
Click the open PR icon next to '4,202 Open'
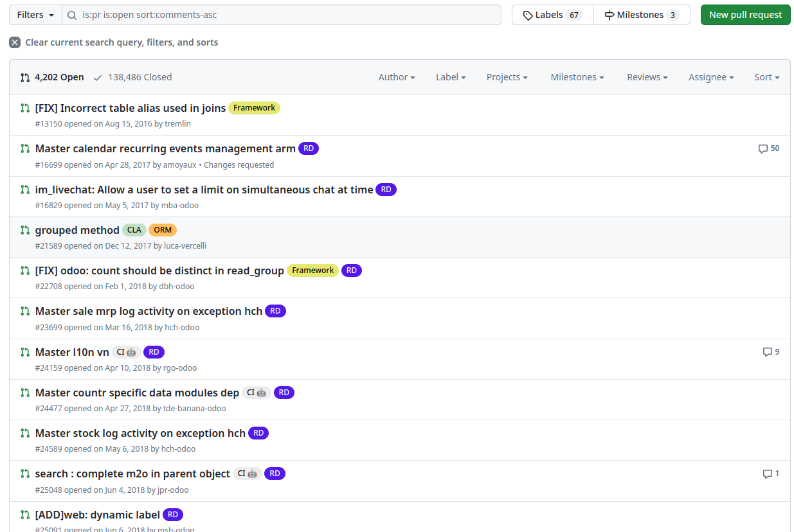pos(25,77)
